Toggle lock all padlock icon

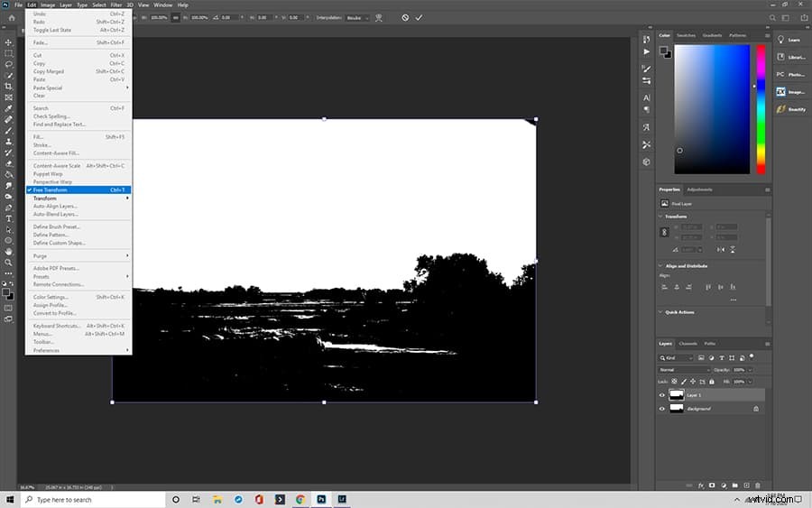click(x=712, y=382)
